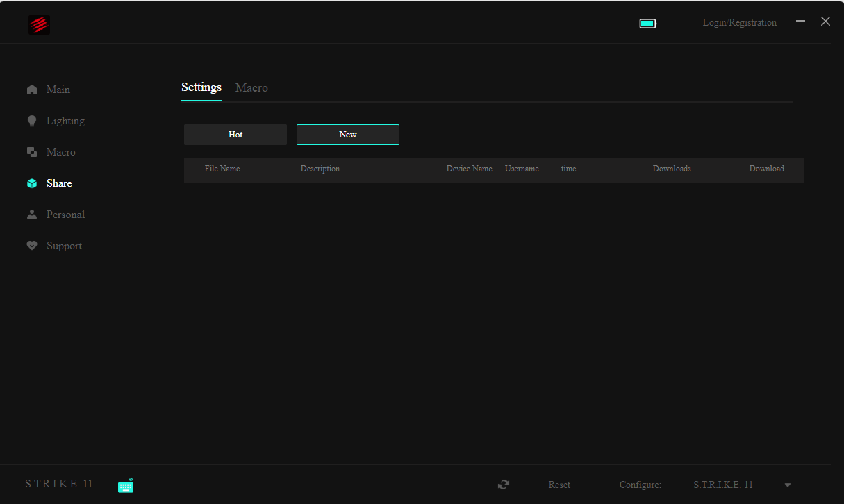Minimize the application window

coord(801,22)
